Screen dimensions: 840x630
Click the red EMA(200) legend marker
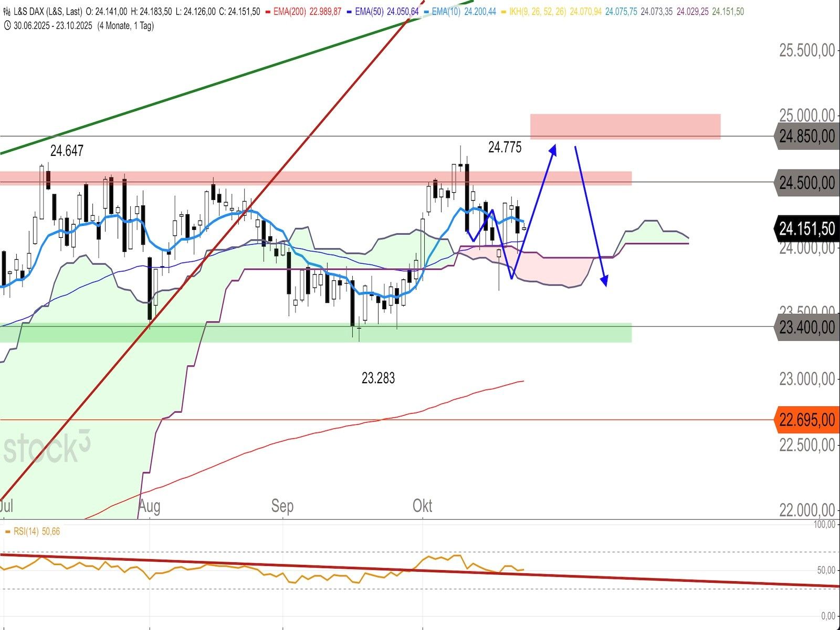269,12
